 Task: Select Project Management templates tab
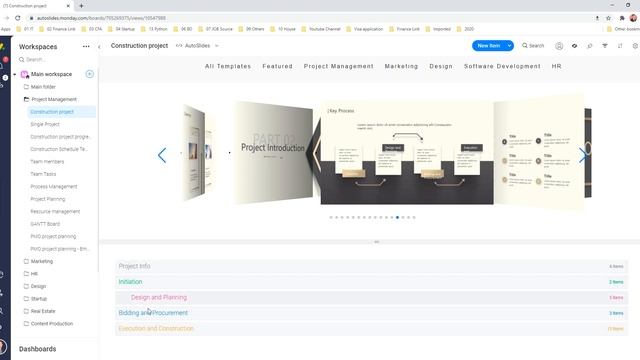point(339,66)
